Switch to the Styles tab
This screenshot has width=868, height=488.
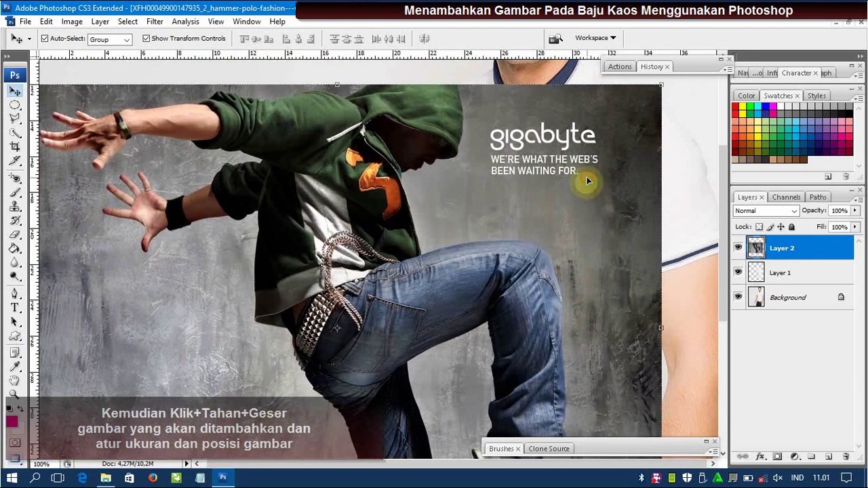pos(816,96)
